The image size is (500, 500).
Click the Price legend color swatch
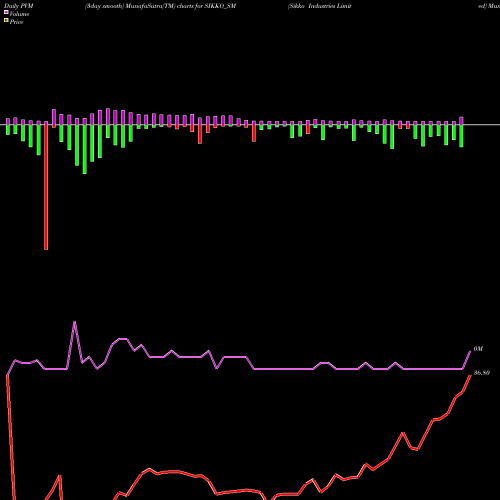point(6,21)
